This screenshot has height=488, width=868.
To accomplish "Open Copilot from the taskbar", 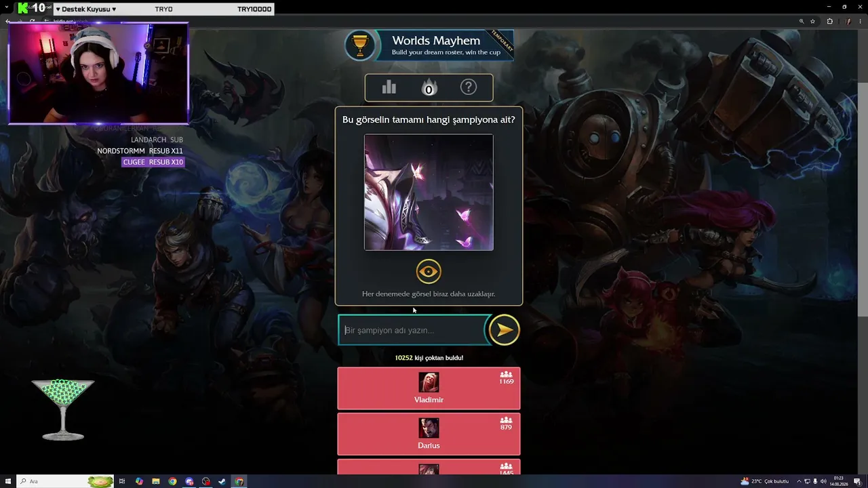I will 139,481.
